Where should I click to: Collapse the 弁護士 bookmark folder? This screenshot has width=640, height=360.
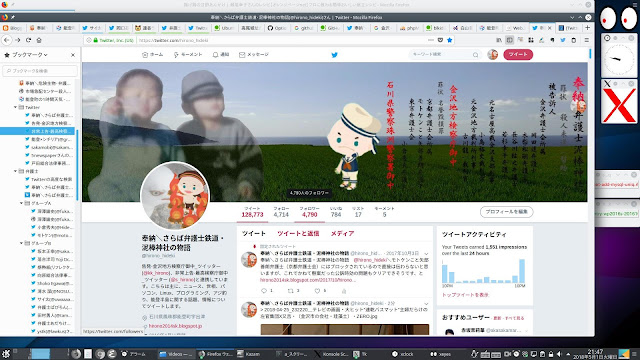tap(15, 171)
